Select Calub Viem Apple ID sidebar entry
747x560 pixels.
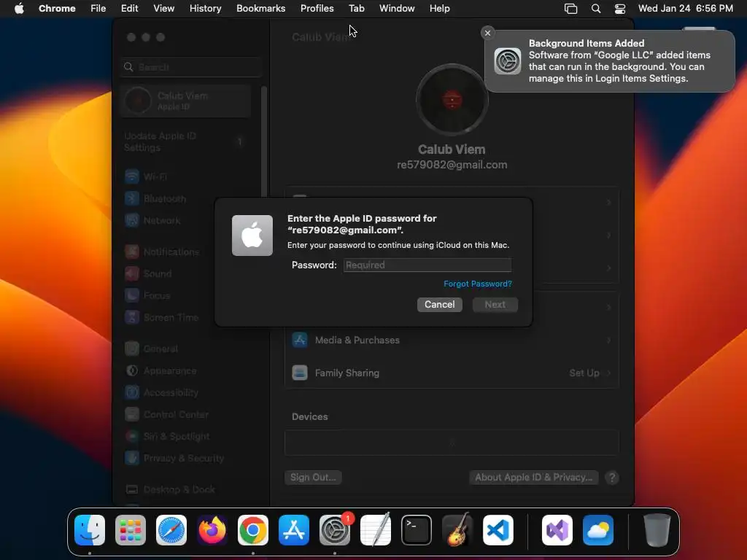tap(186, 101)
